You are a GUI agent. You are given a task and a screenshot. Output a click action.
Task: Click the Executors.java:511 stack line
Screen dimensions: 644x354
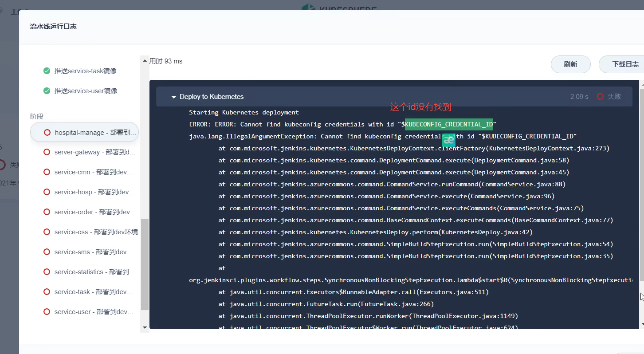tap(353, 292)
